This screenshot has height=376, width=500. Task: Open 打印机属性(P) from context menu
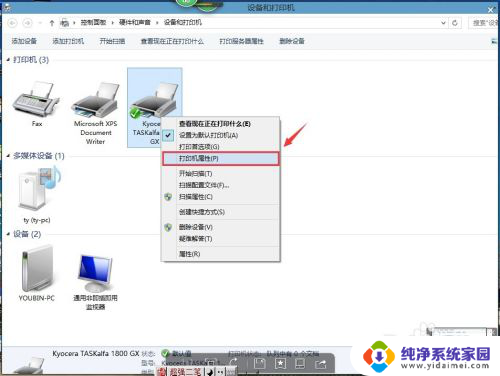pyautogui.click(x=220, y=159)
